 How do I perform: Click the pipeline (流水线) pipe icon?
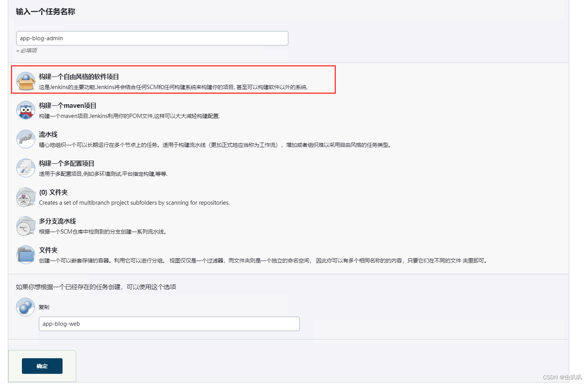[26, 139]
